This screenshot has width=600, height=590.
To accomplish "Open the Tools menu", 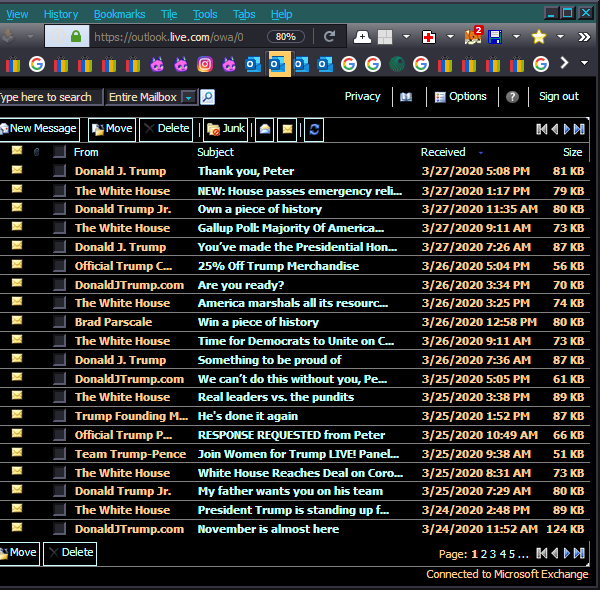I will point(205,15).
